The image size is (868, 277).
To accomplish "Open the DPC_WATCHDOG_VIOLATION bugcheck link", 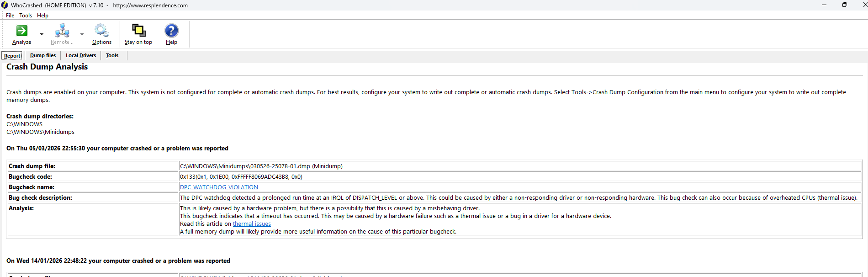I will tap(219, 187).
